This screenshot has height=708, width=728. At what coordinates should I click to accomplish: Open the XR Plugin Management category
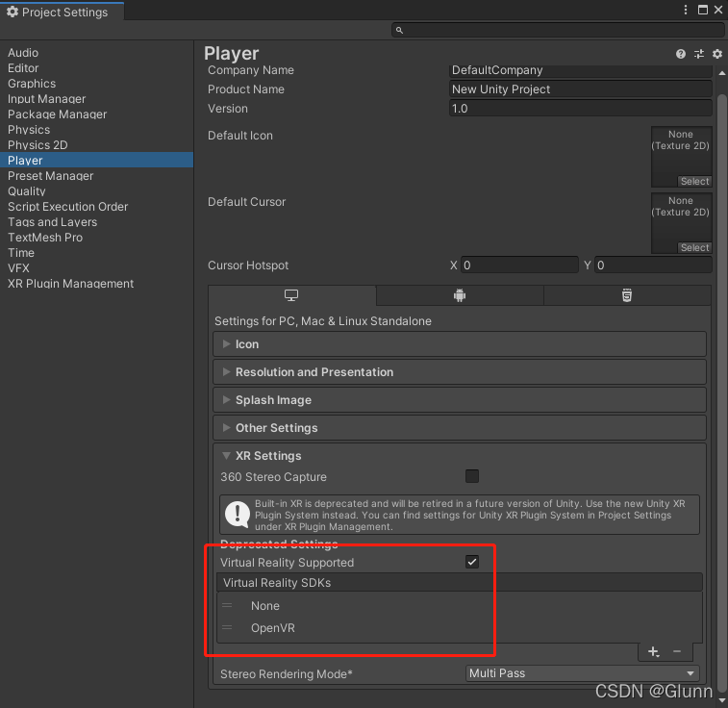pos(96,283)
